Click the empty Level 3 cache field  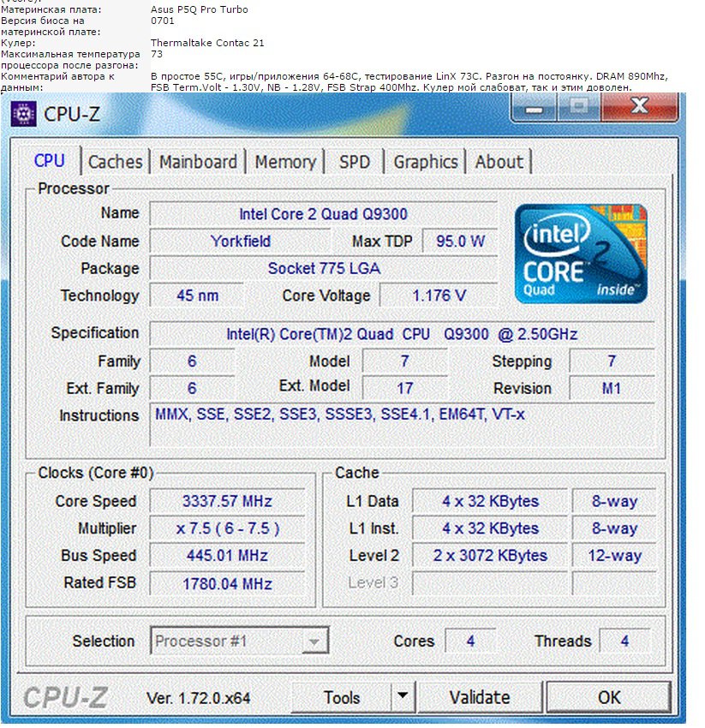click(490, 583)
